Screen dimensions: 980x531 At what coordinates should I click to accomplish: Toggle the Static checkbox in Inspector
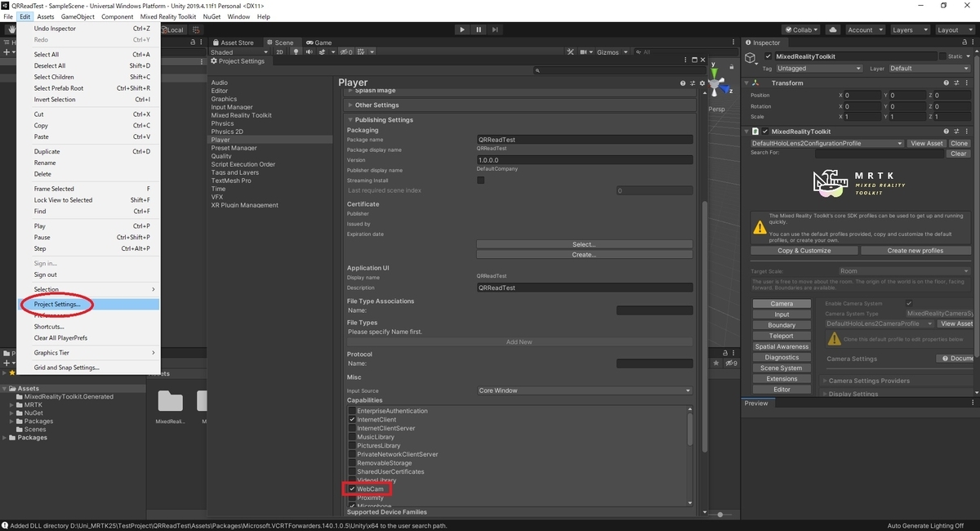[944, 57]
